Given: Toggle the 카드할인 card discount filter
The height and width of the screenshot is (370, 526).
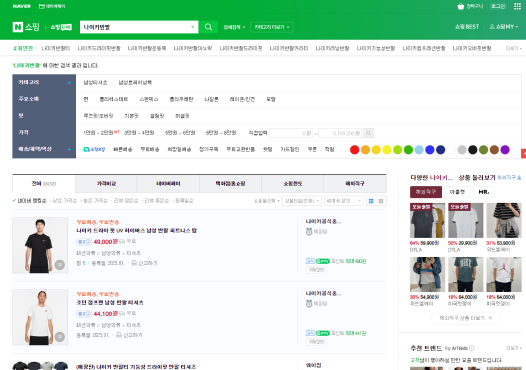Looking at the screenshot, I should pos(290,149).
